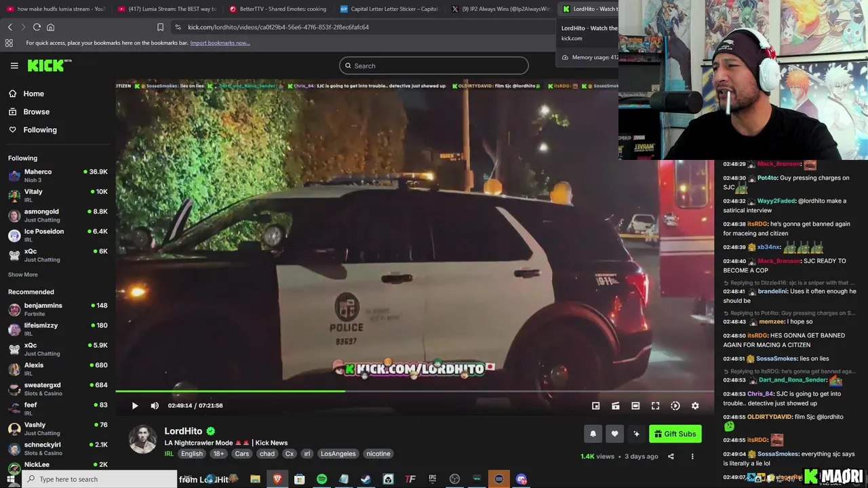Screen dimensions: 868x488
Task: Click the Search field on Kick
Action: pyautogui.click(x=434, y=66)
